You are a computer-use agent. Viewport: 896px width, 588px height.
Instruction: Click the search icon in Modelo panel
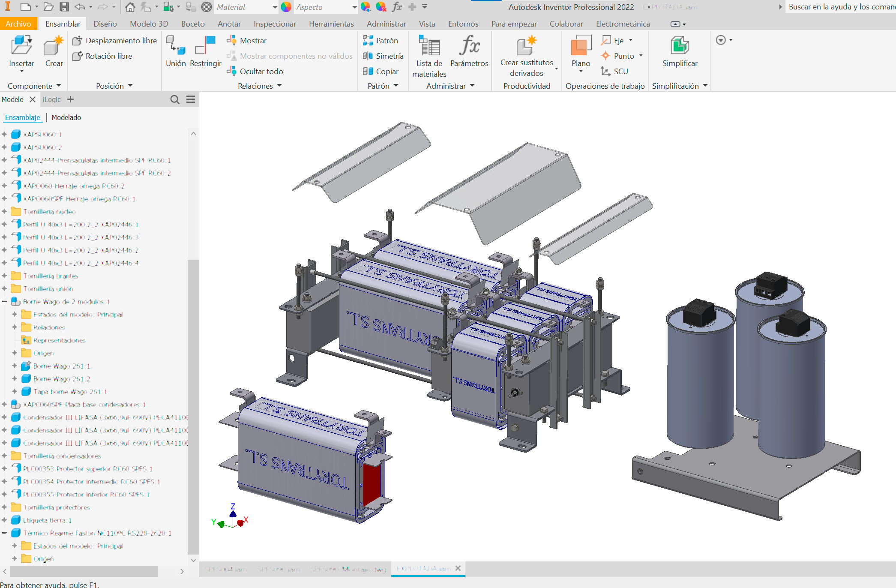click(174, 99)
